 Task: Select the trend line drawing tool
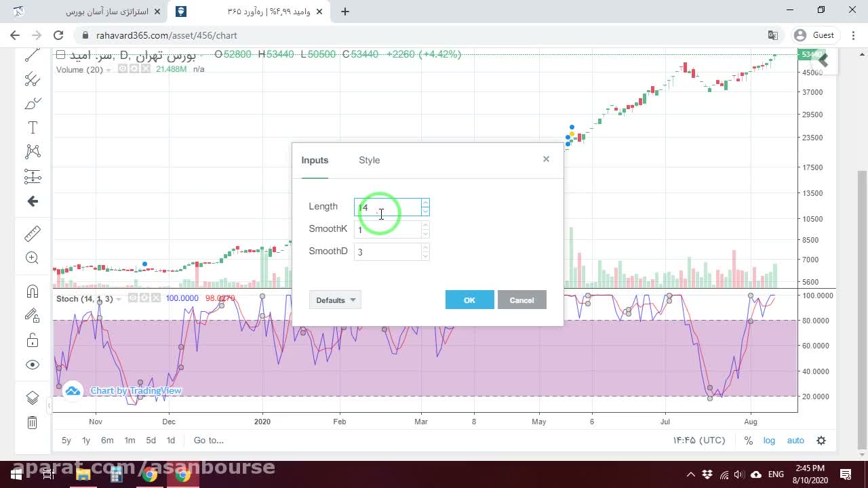(x=32, y=56)
